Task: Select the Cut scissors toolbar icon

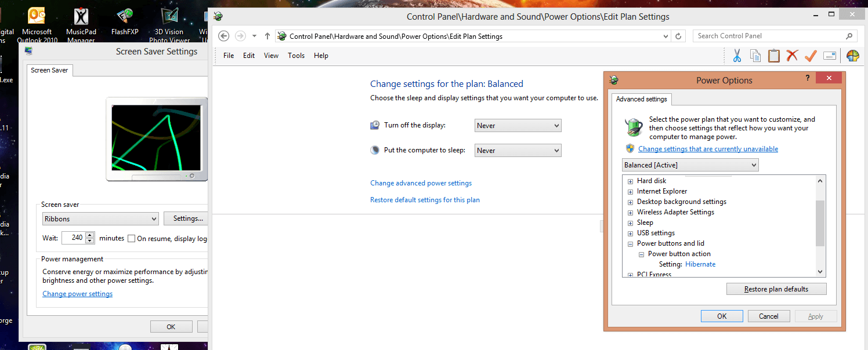Action: (x=737, y=55)
